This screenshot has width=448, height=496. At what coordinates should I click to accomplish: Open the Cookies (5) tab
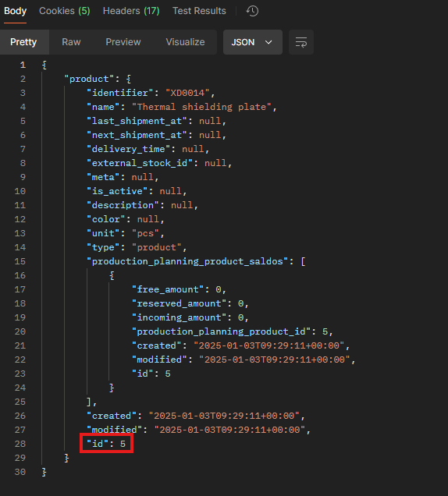coord(65,11)
